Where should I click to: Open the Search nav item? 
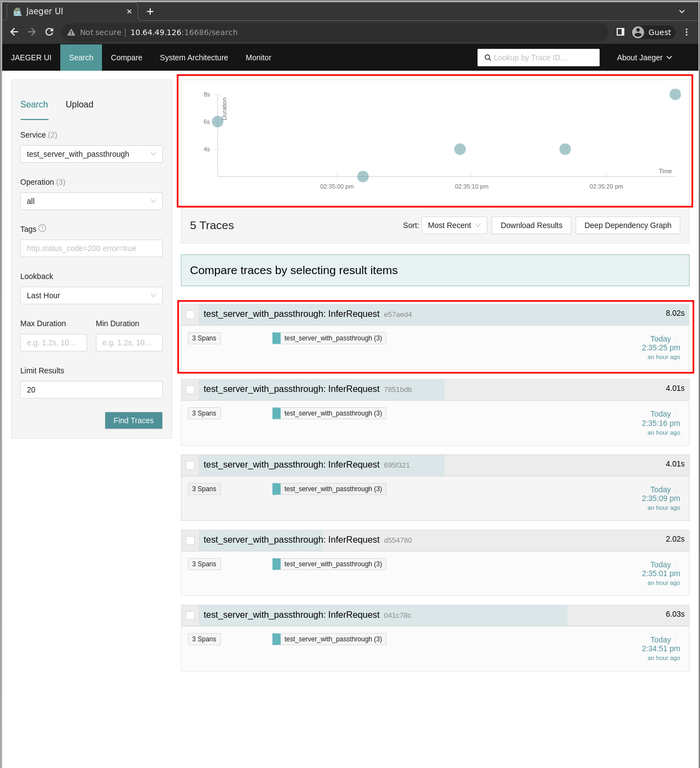[x=81, y=58]
